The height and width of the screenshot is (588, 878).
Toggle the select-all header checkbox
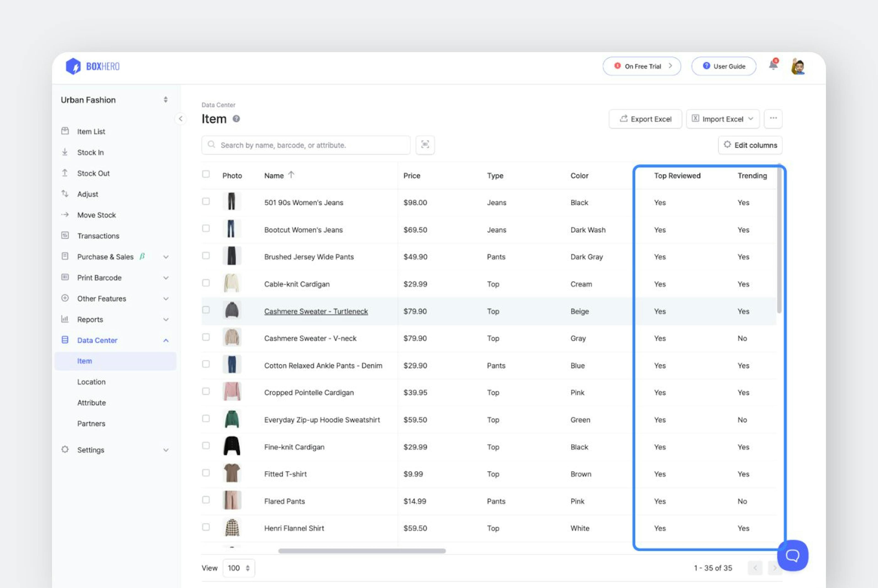(206, 174)
